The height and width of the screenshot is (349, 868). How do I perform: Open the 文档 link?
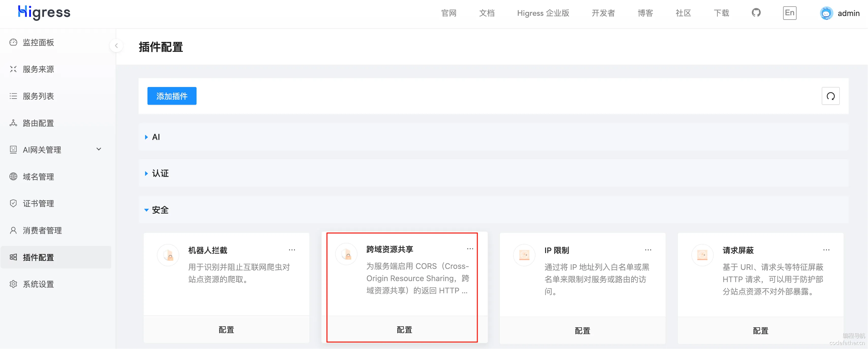[x=487, y=13]
